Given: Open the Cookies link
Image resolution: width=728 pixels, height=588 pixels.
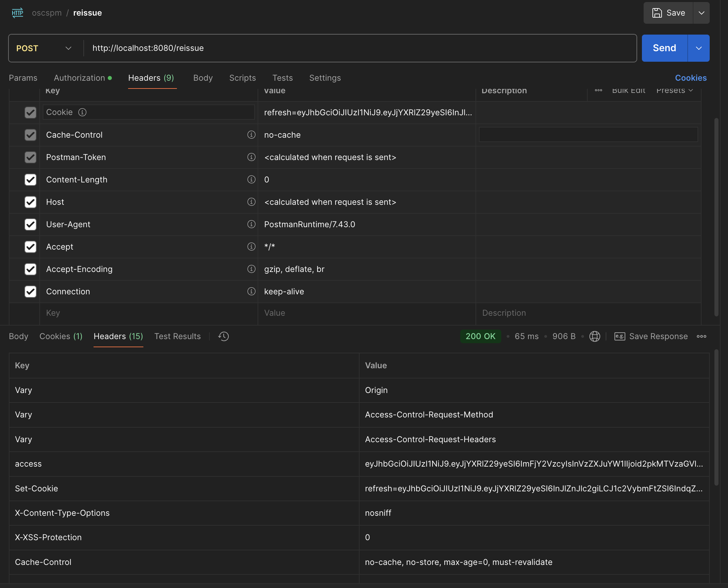Looking at the screenshot, I should point(690,78).
